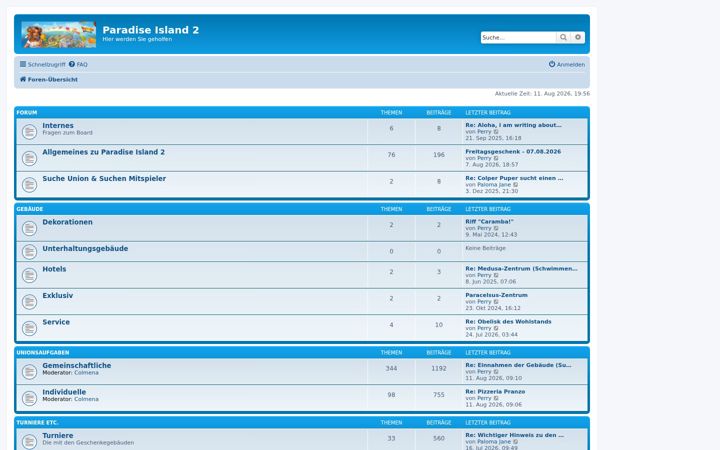Open last post 'Re: Wichtiger Hinweis zu den'
The width and height of the screenshot is (720, 450).
click(514, 435)
